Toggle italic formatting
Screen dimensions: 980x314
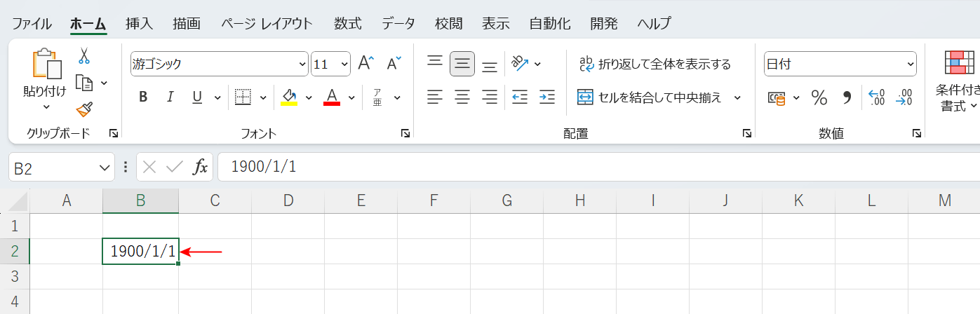[169, 97]
